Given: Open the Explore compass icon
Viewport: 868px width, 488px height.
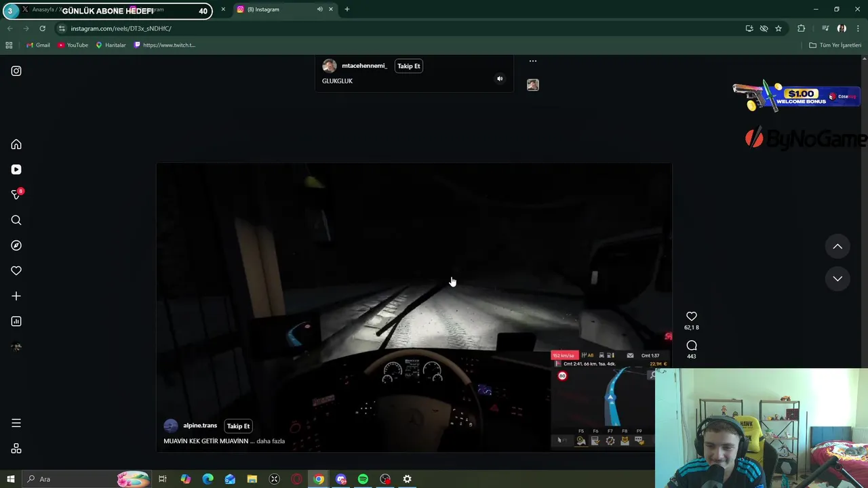Looking at the screenshot, I should (16, 245).
